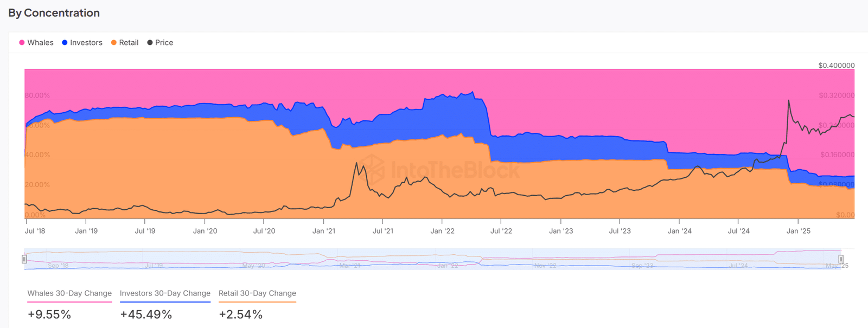The height and width of the screenshot is (328, 868).
Task: Click the dark Price legend dot
Action: click(150, 42)
